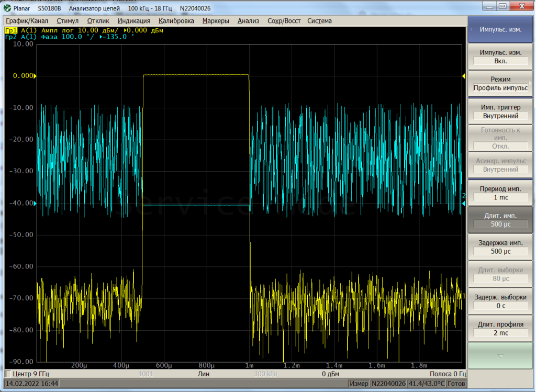Click the yellow reference level triangle at 0.000

click(x=35, y=76)
